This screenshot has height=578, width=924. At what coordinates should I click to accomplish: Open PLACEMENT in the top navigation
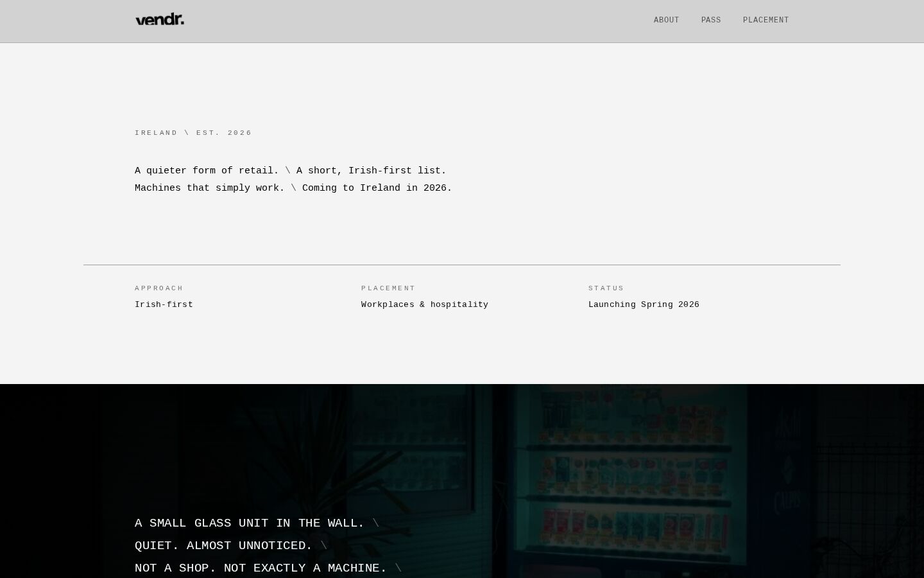click(766, 20)
